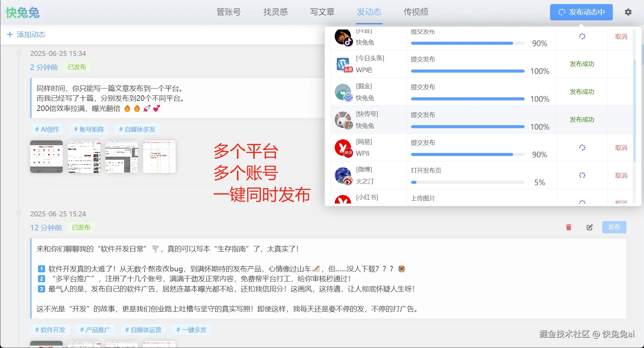The width and height of the screenshot is (644, 348).
Task: Click the 发布动态中 status button
Action: pos(581,12)
